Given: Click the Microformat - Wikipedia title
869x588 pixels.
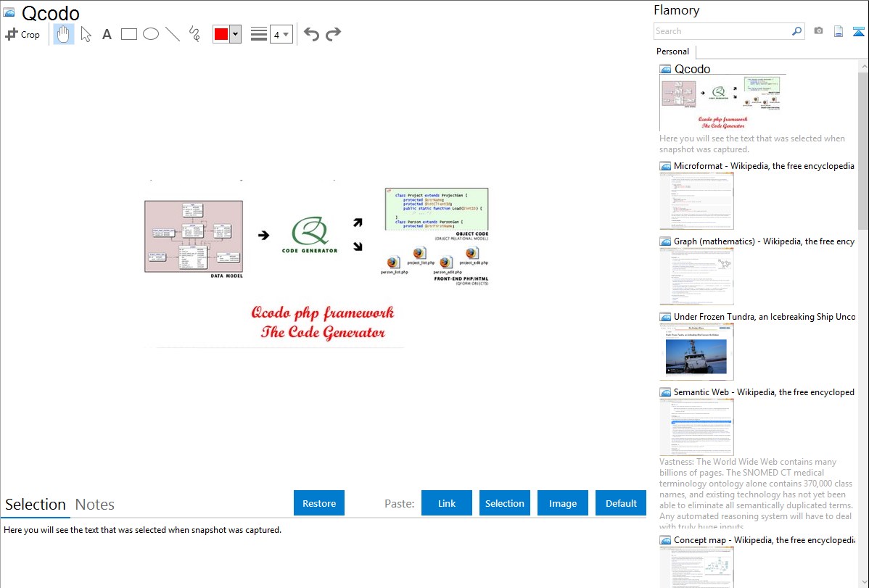Looking at the screenshot, I should click(x=764, y=166).
